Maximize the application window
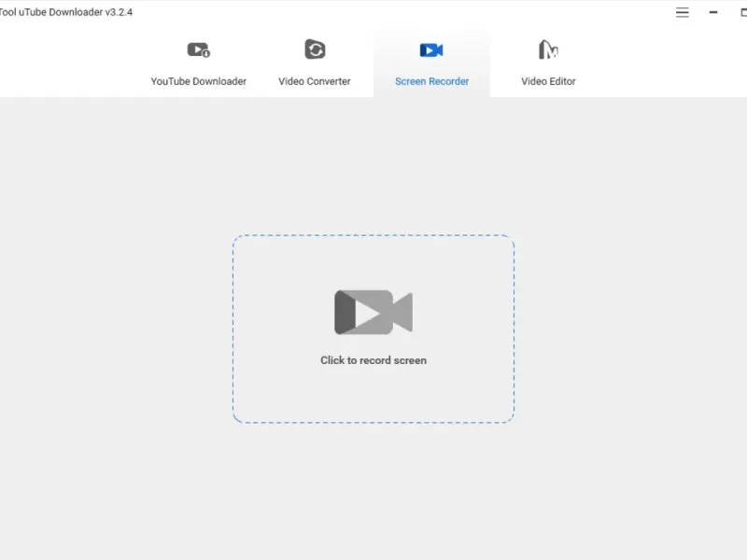 point(743,12)
